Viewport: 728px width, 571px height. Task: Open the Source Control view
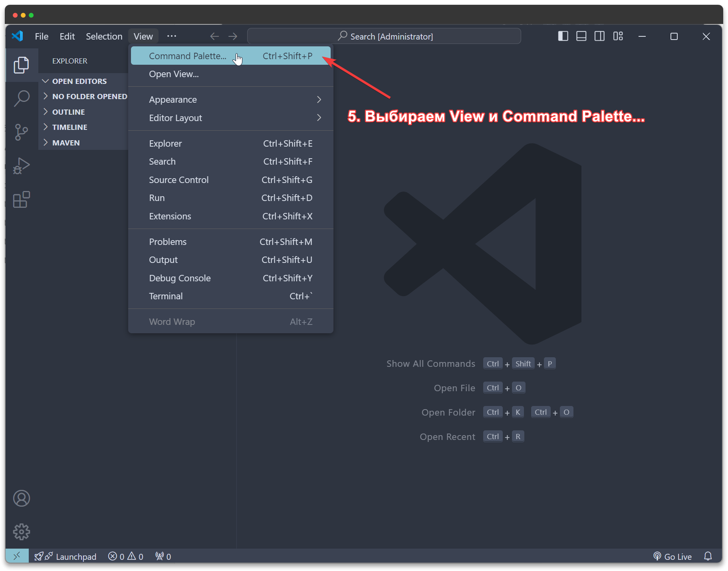click(22, 132)
